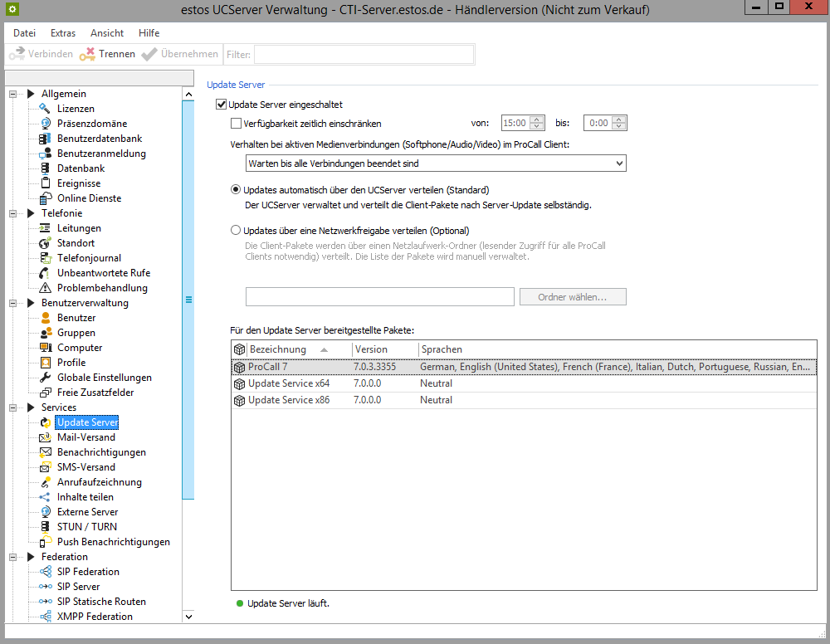Collapse the Benutzerverwaltung tree node
830x644 pixels.
pos(12,303)
